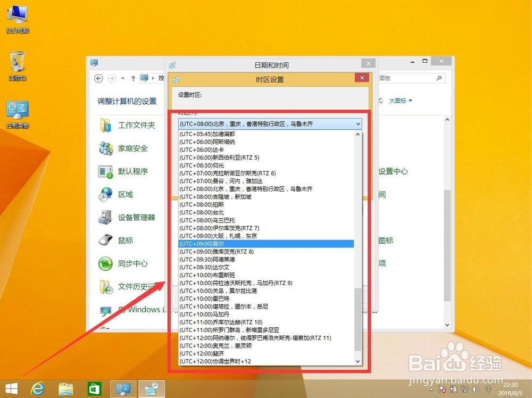Select (UTC+10:00)关岛，莫尔兹比港
The image size is (532, 398).
coord(266,291)
